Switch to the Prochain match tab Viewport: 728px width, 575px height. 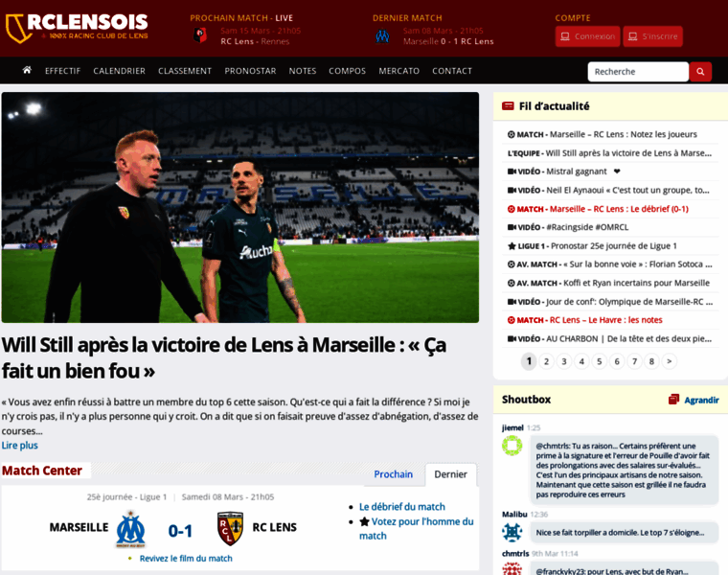pyautogui.click(x=394, y=474)
